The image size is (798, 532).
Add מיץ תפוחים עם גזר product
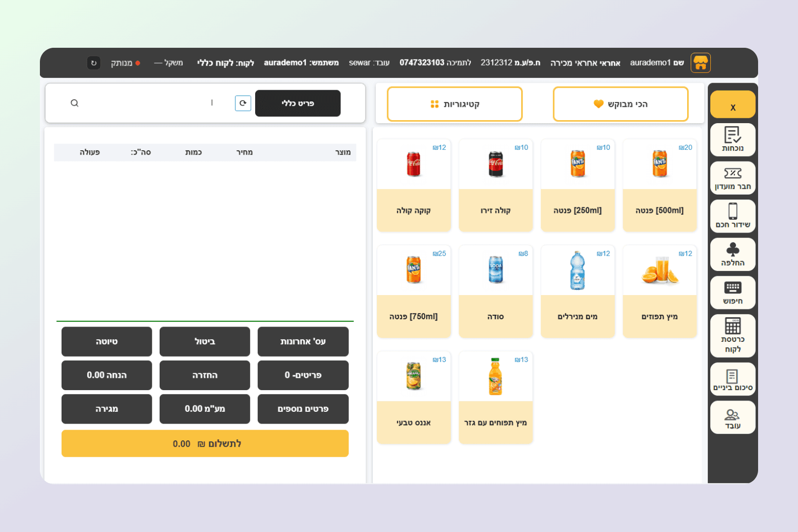(x=496, y=398)
